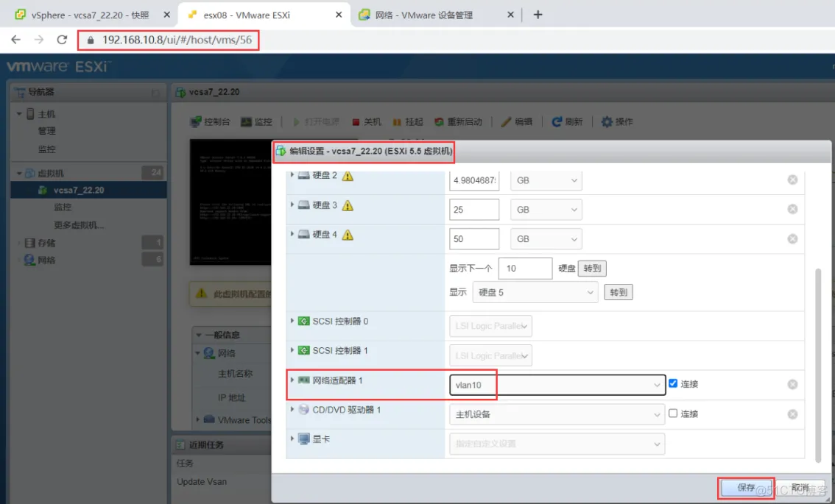
Task: Switch to vSphere vcsa7_22.20 browser tab
Action: [x=90, y=15]
